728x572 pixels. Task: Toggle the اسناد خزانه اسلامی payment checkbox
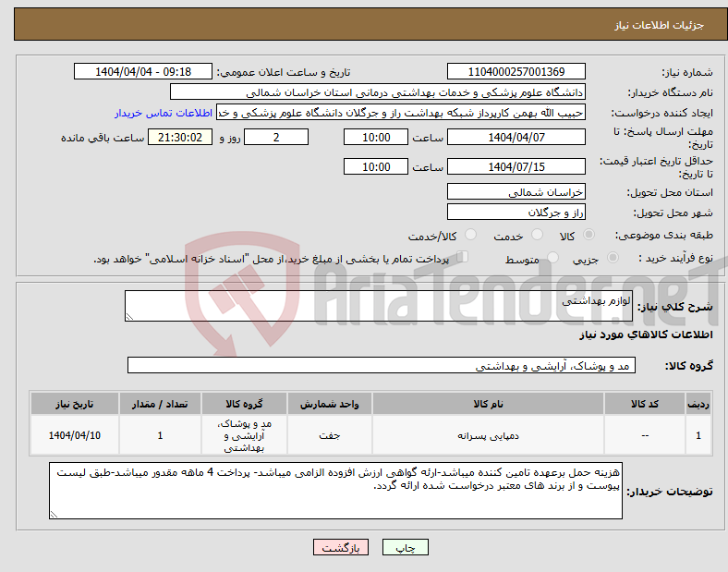click(462, 257)
